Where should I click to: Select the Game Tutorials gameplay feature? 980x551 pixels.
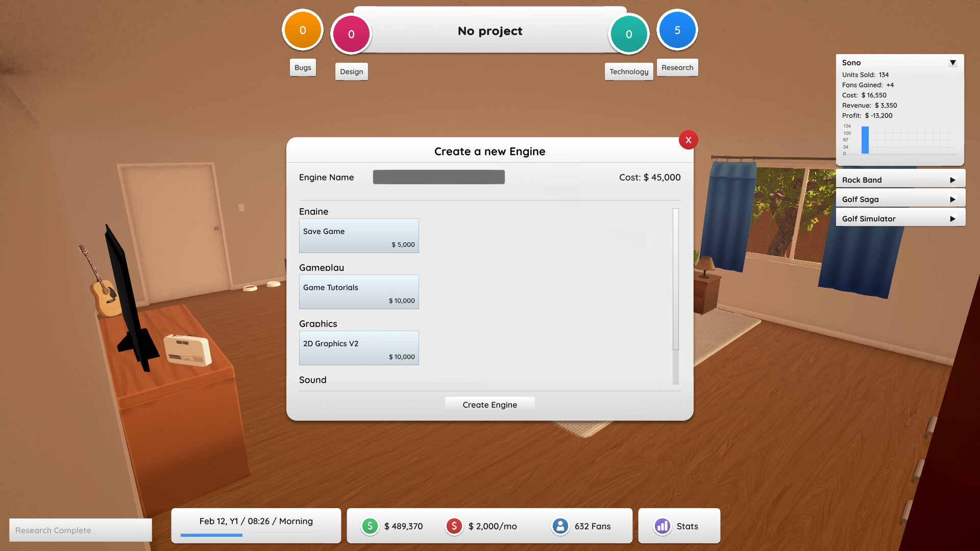358,291
